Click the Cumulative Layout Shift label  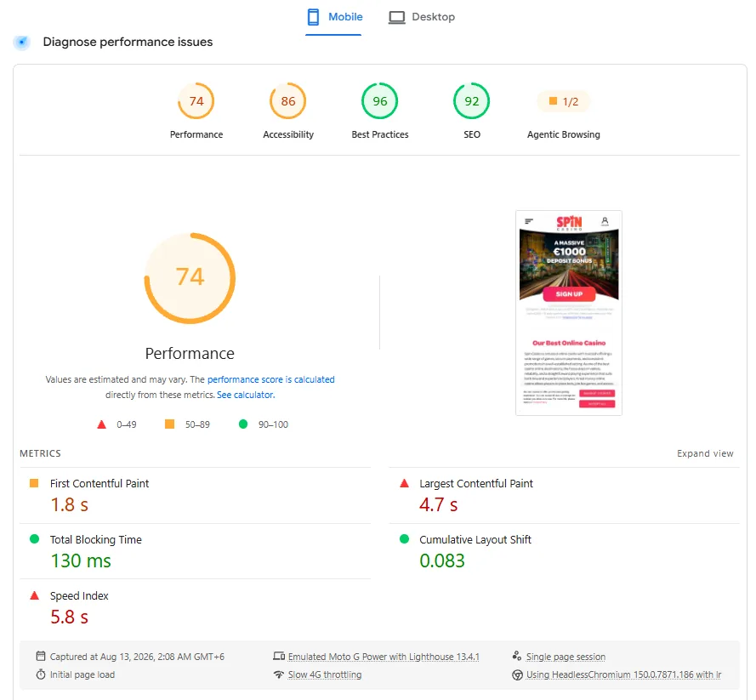pos(475,539)
